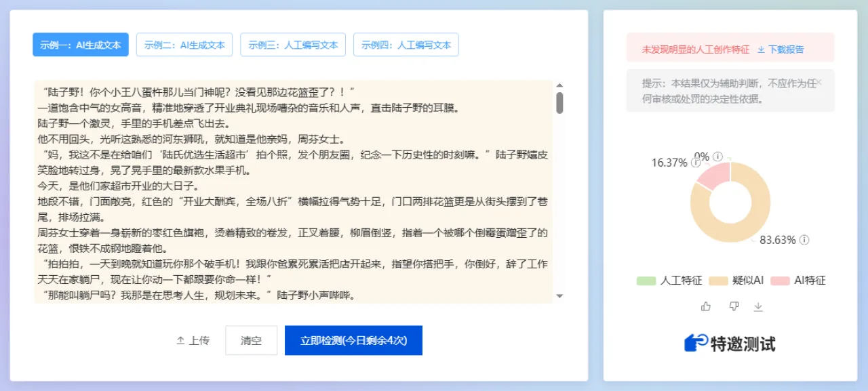Click the 16.37% percentage label
This screenshot has width=868, height=391.
(669, 163)
